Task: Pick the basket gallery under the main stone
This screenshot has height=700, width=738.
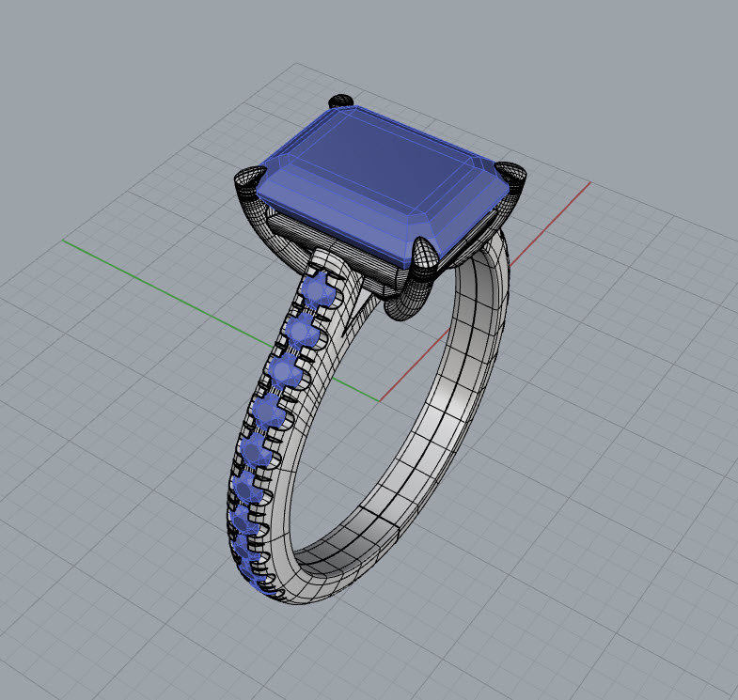Action: click(329, 244)
